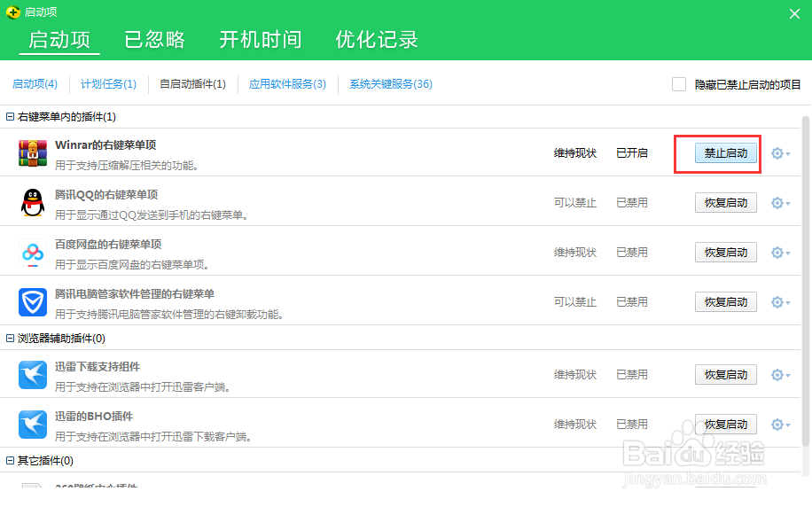Click the vertical scrollbar of the list
Screen dimensions: 812x507
pos(805,280)
